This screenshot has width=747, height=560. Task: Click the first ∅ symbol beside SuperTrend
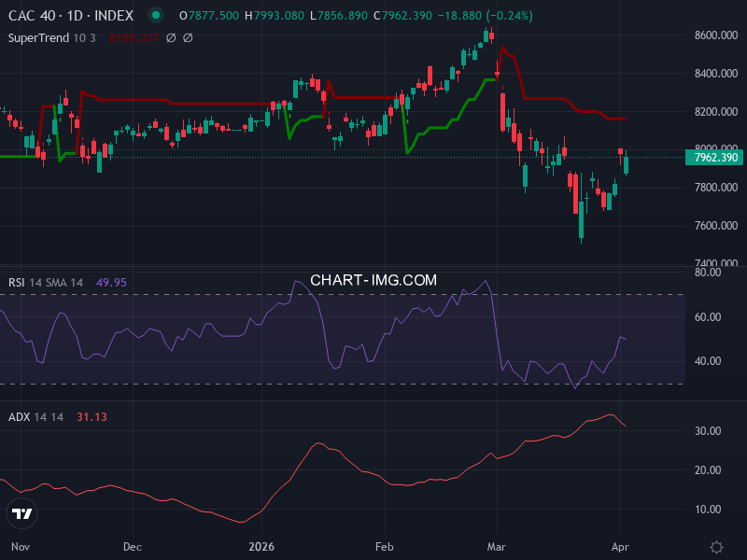(x=170, y=38)
